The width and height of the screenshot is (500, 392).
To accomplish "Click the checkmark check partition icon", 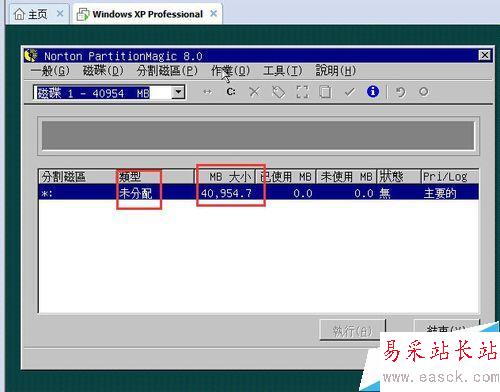I will point(349,92).
